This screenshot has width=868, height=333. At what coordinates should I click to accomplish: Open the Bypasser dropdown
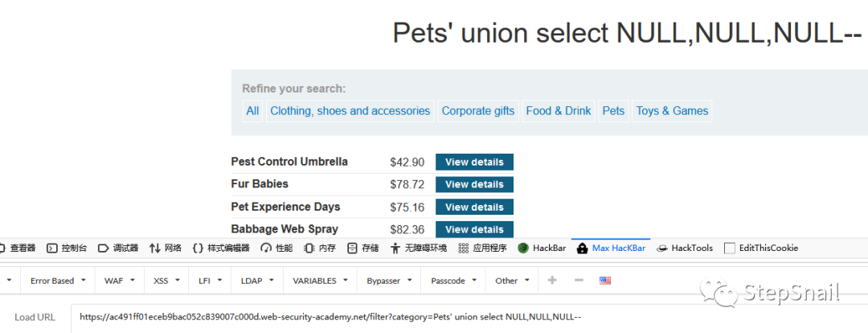(388, 281)
